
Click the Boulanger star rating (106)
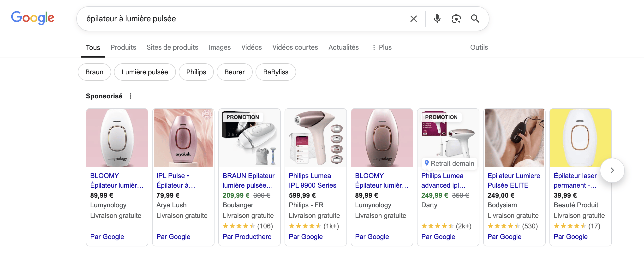(248, 226)
